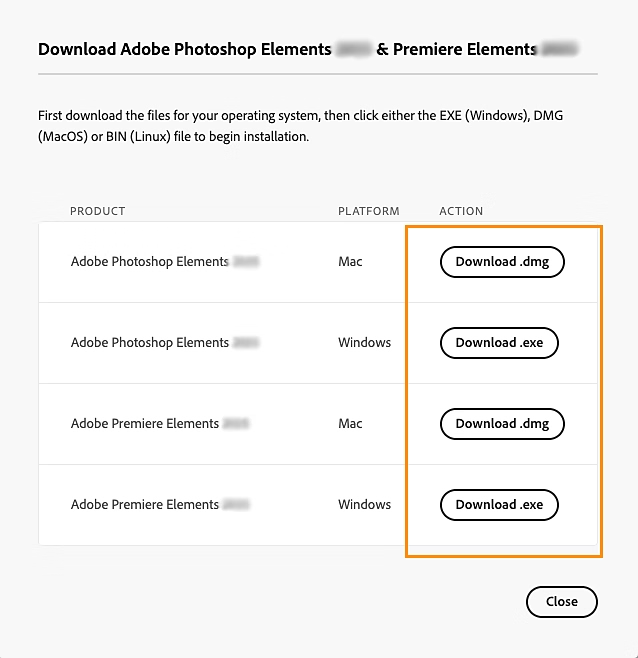Click the dialog title heading text

pyautogui.click(x=308, y=49)
